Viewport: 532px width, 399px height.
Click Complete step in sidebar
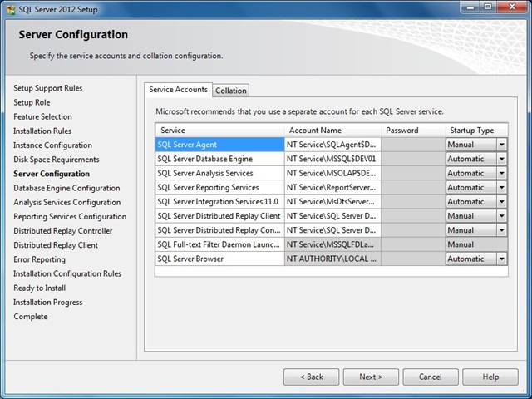[31, 316]
